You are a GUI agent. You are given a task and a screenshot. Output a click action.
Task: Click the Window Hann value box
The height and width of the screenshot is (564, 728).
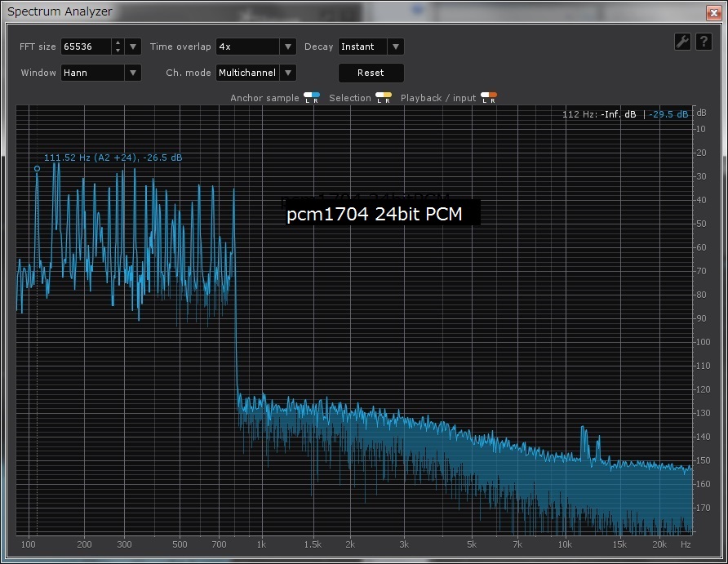click(x=93, y=73)
